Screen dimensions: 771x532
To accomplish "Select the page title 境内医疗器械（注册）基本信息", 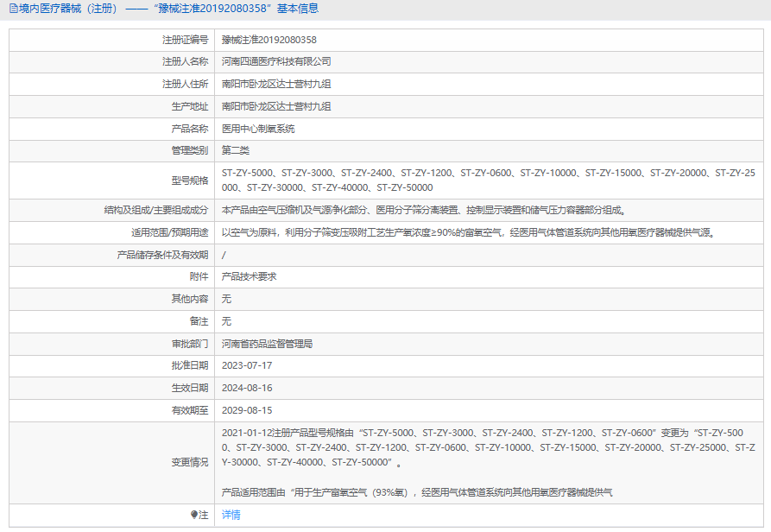I will coord(168,9).
